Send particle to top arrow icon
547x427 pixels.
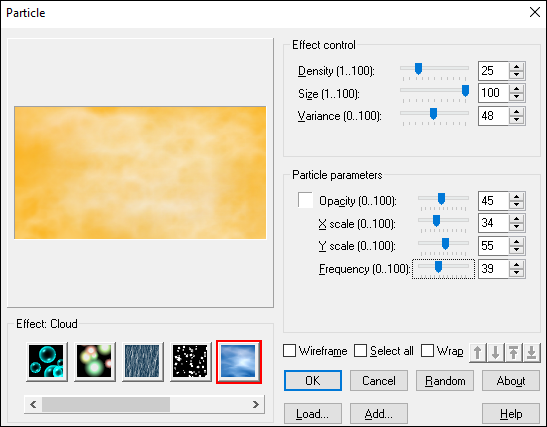coord(514,353)
